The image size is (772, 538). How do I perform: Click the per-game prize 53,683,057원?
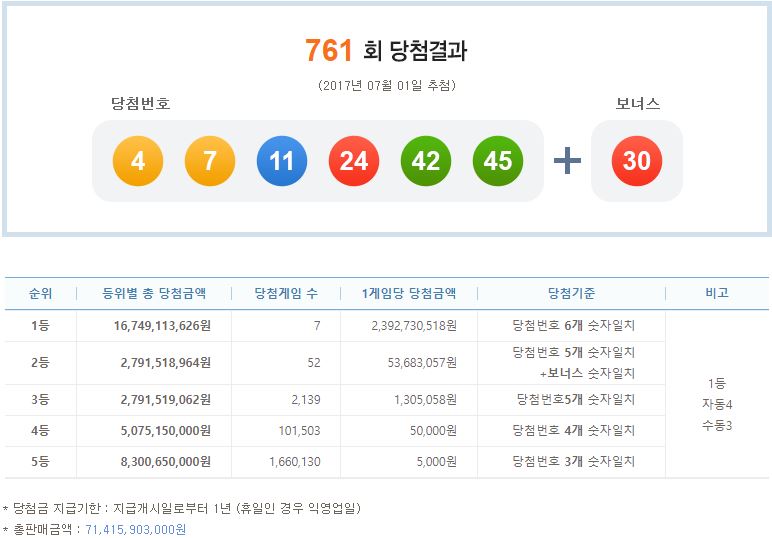point(422,363)
